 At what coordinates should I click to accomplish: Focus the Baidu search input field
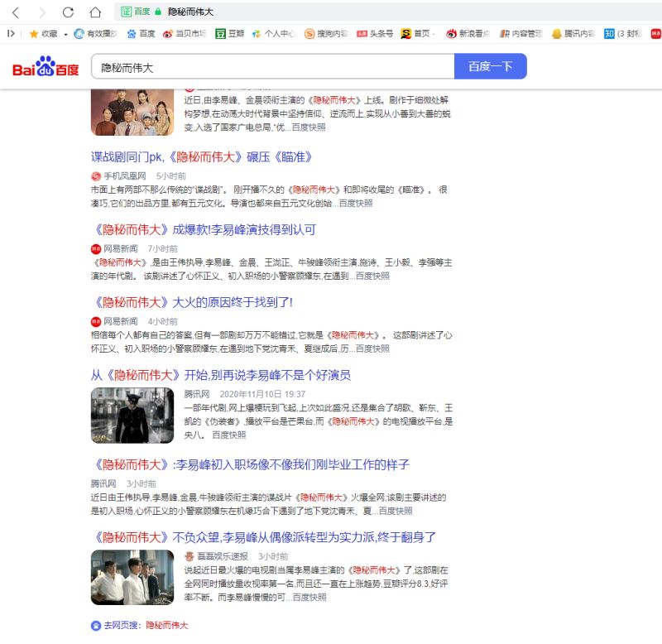(273, 67)
